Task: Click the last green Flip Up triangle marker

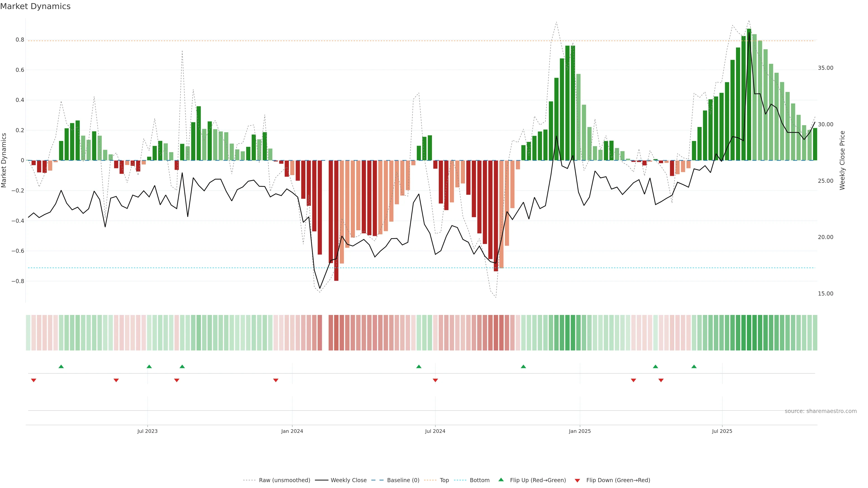Action: coord(694,366)
